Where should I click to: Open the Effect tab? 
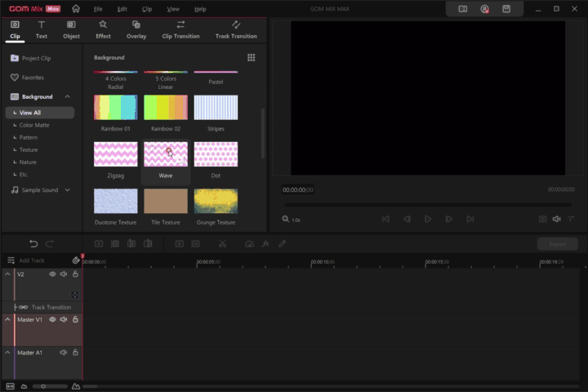coord(103,29)
